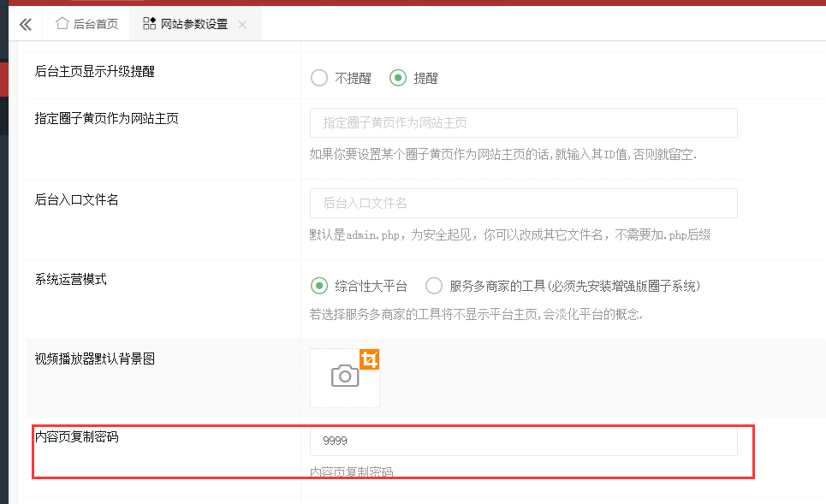
Task: Close the 网站参数设置 tab
Action: [x=242, y=25]
